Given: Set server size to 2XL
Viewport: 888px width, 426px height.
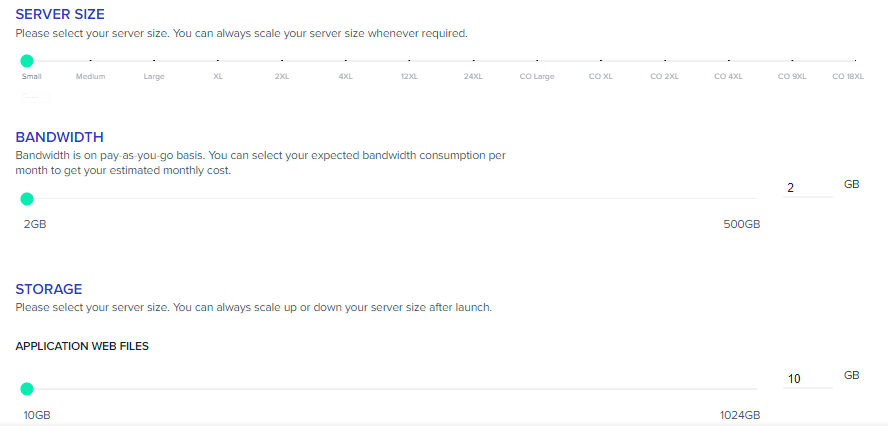Looking at the screenshot, I should (282, 76).
